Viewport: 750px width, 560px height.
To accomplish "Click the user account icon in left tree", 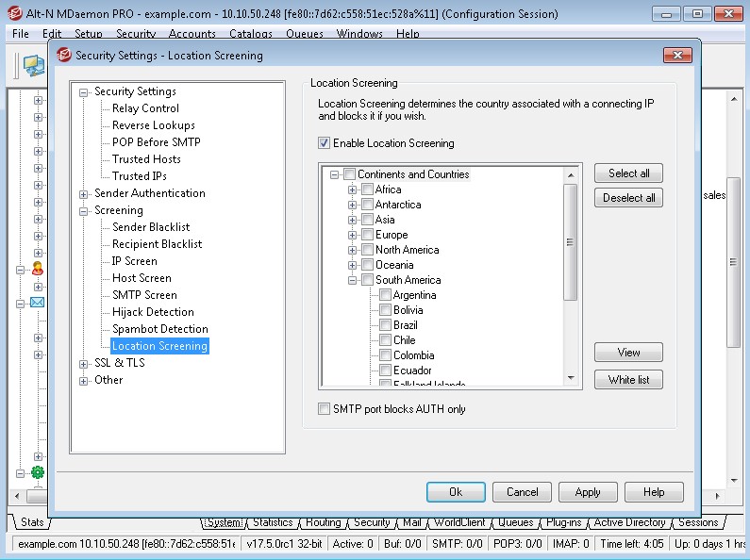I will click(x=38, y=269).
